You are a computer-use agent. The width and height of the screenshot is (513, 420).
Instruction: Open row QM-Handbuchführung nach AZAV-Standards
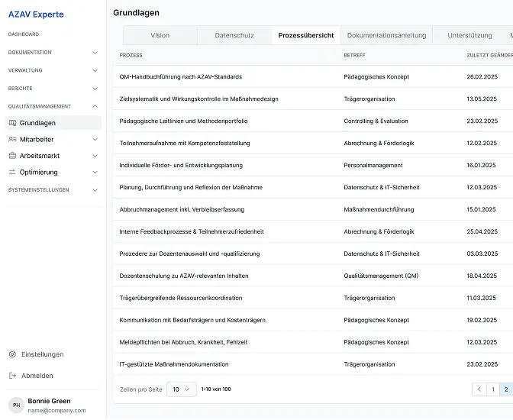click(313, 77)
